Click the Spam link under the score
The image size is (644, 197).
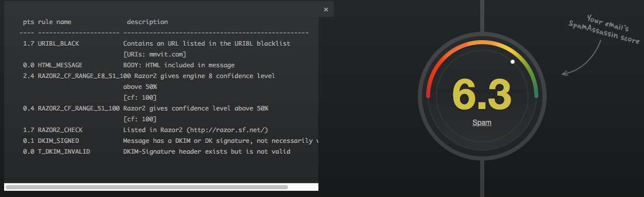coord(482,122)
